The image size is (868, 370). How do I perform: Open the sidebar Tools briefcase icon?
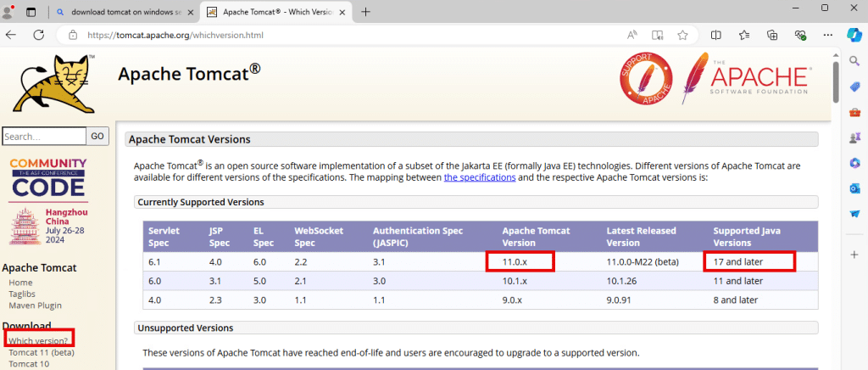click(854, 112)
